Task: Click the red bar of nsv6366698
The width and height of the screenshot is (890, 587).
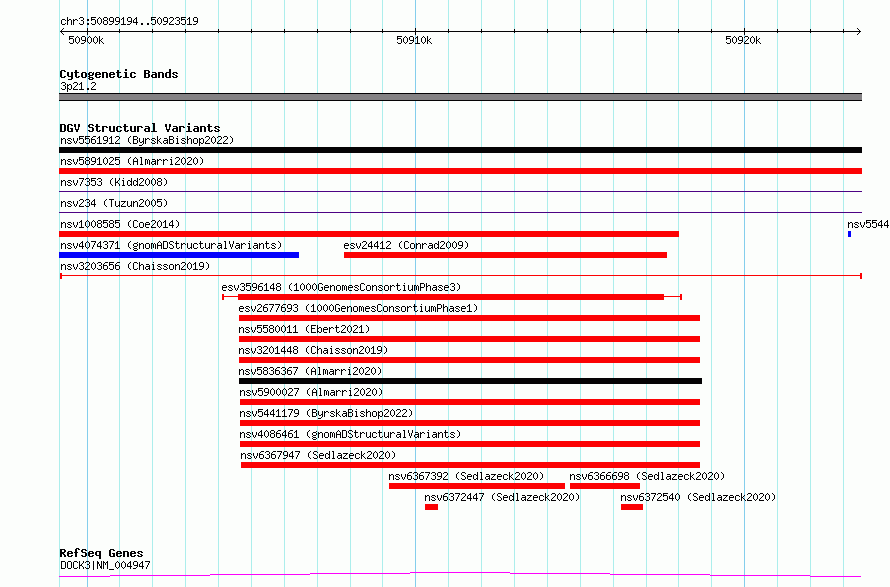Action: tap(605, 486)
